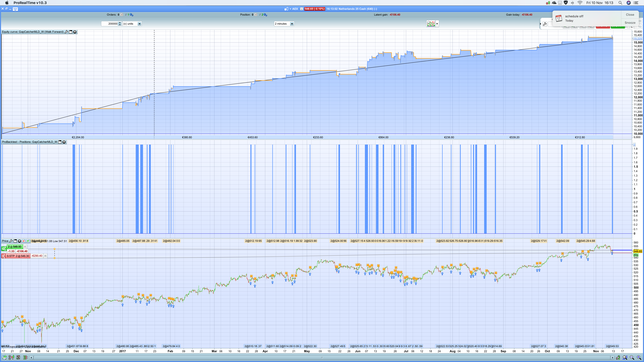Open the on-screen keyboard shortcuts icon

pyautogui.click(x=15, y=9)
